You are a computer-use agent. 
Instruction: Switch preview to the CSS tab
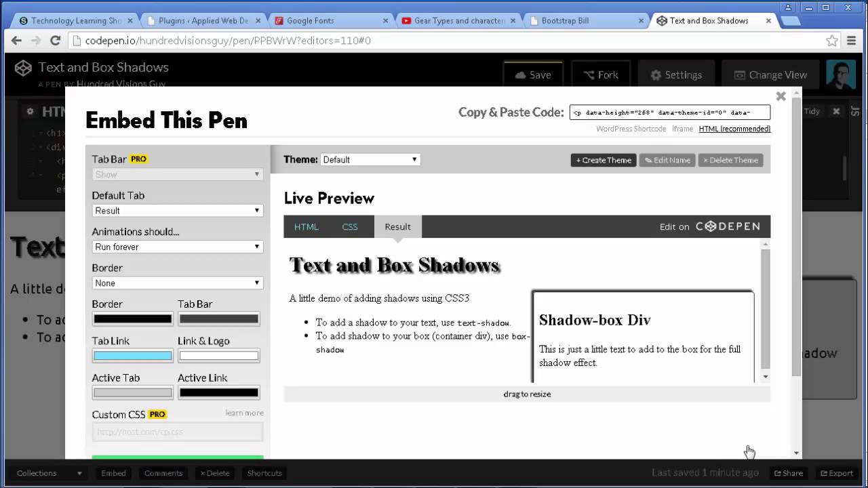(x=350, y=227)
